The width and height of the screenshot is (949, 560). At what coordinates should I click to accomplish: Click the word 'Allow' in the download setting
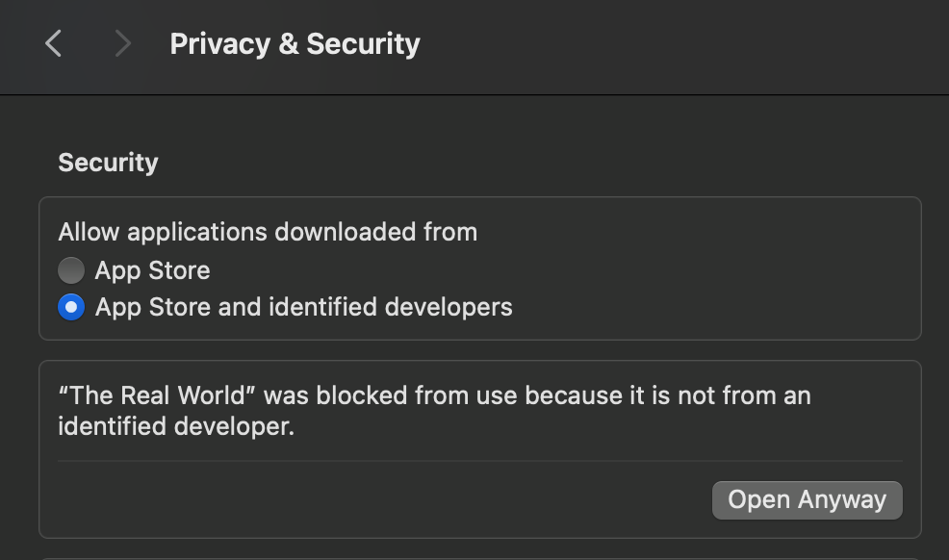pyautogui.click(x=90, y=232)
